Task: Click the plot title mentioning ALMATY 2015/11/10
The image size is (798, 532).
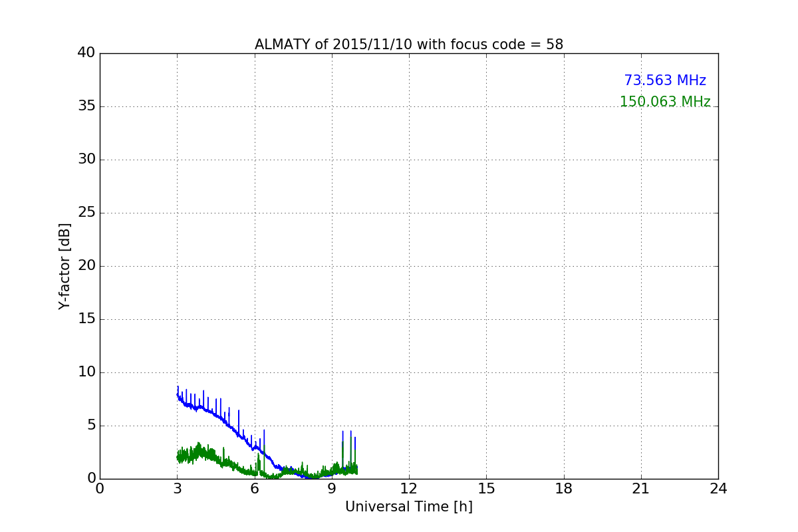Action: [x=409, y=45]
